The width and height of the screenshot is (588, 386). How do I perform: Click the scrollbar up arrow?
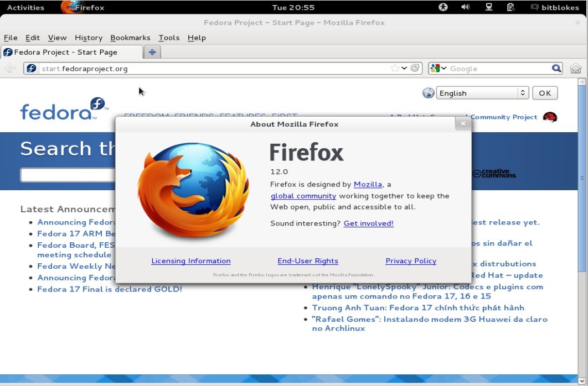click(x=582, y=82)
